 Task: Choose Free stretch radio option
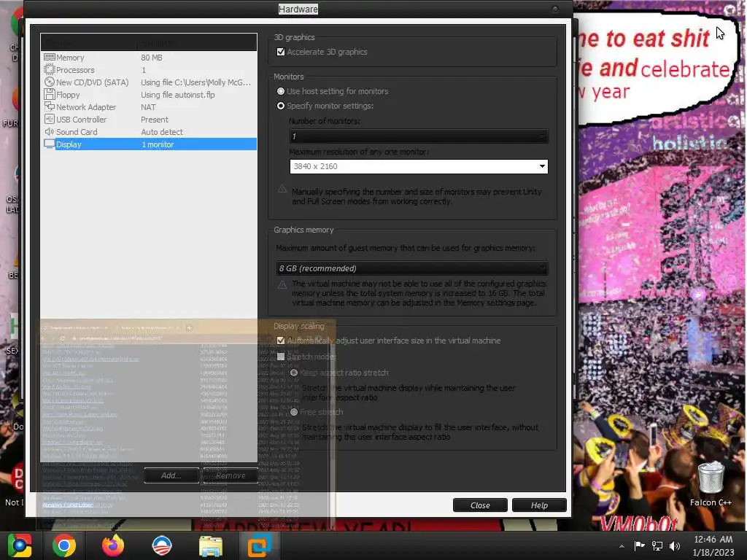pyautogui.click(x=294, y=412)
